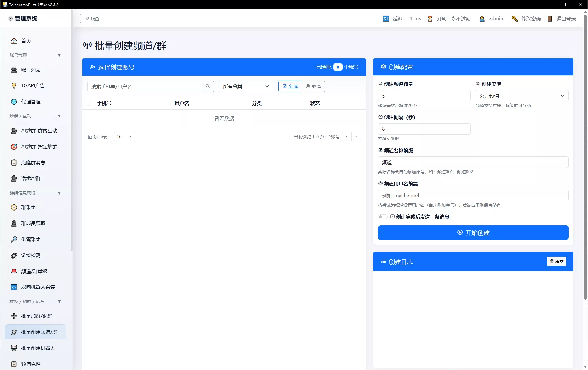This screenshot has height=370, width=588.
Task: Go to previous page of accounts
Action: (347, 137)
